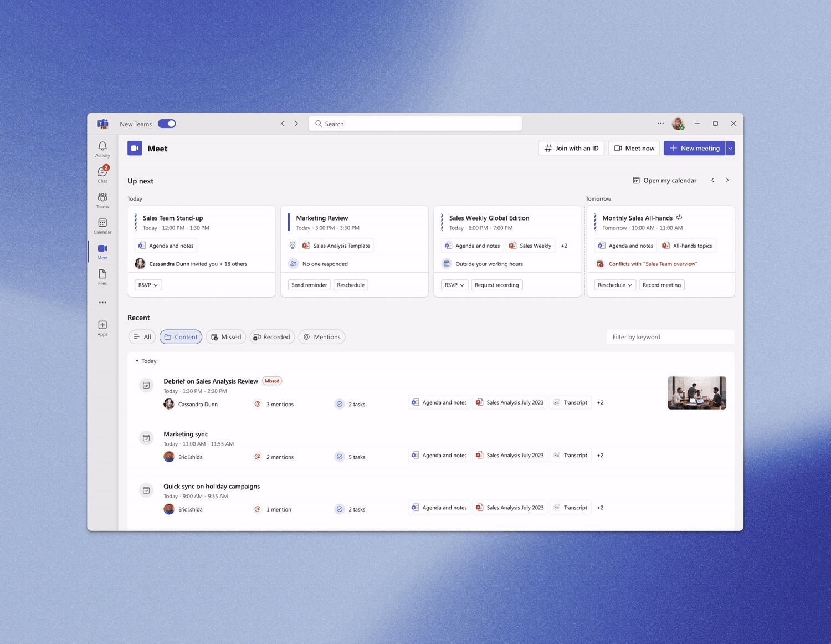Open Teams in the sidebar
The image size is (831, 644).
point(102,200)
